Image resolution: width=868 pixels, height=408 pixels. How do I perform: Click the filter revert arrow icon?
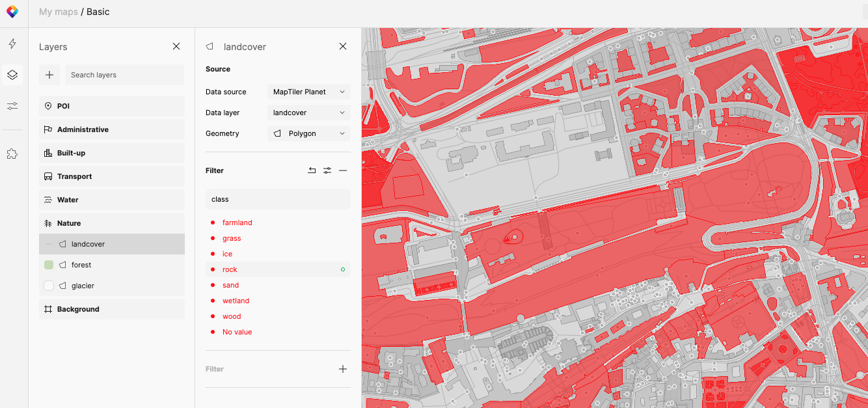pos(312,170)
